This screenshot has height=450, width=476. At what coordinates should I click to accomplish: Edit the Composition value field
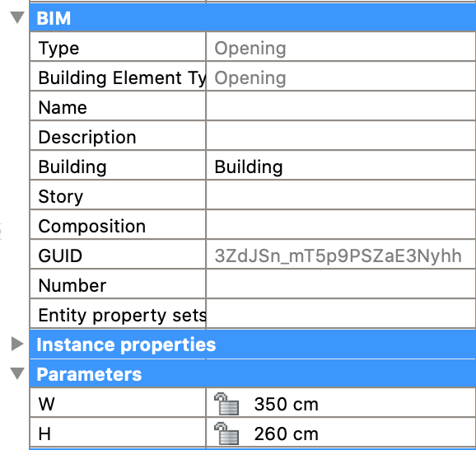pos(341,226)
